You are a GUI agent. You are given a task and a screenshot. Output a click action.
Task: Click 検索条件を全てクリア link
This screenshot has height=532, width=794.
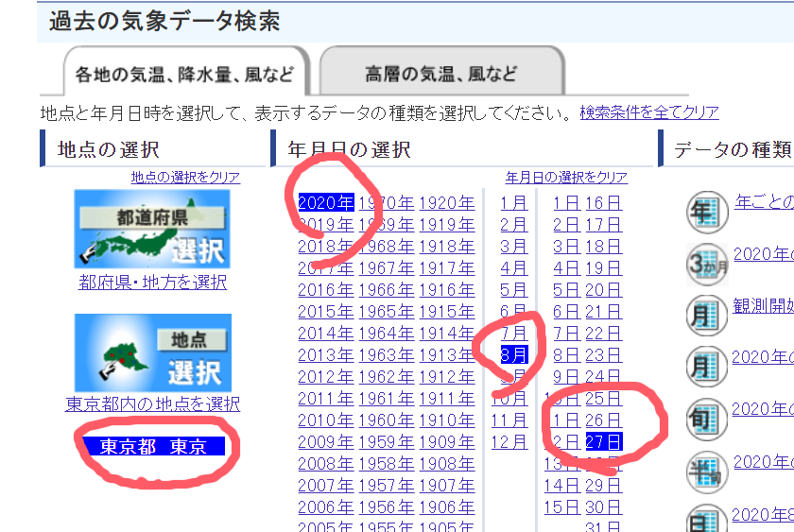coord(649,112)
